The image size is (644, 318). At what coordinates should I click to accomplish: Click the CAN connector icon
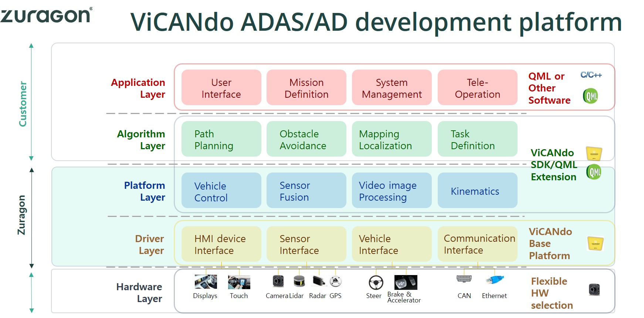(464, 279)
